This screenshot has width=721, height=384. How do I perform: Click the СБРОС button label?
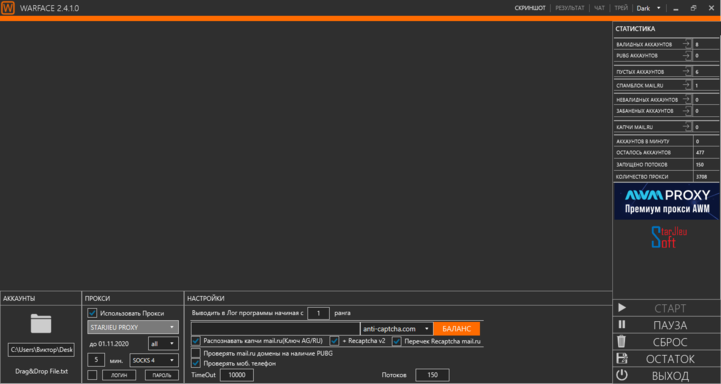click(x=670, y=342)
